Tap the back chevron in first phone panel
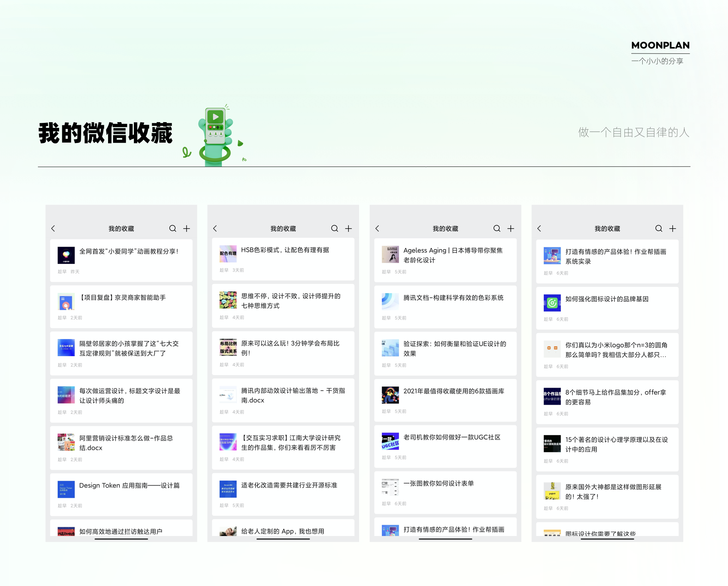728x586 pixels. coord(53,228)
